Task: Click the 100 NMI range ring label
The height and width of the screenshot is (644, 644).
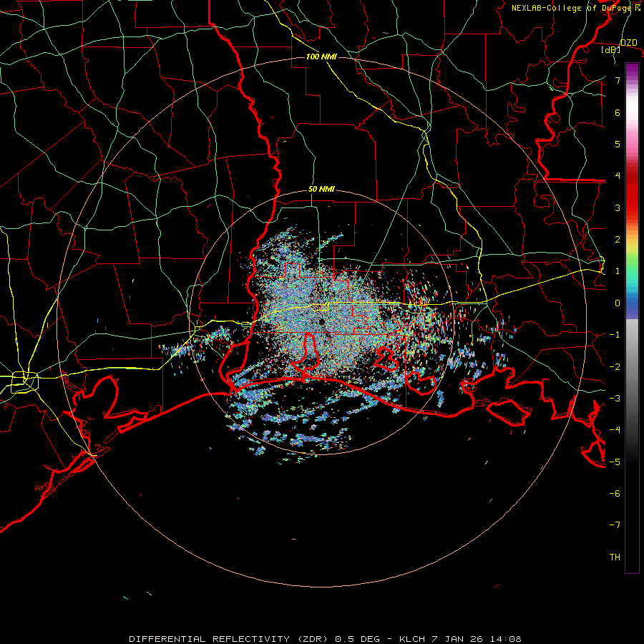Action: click(321, 57)
